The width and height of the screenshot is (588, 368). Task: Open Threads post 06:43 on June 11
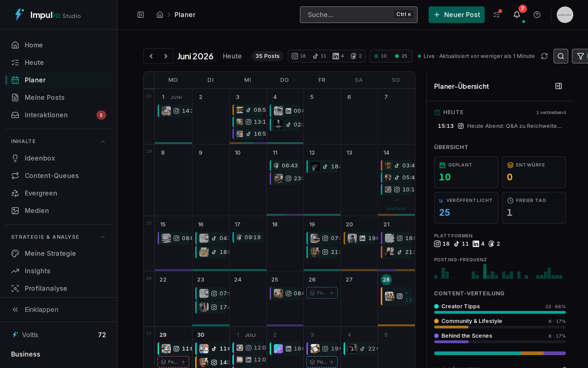click(x=285, y=166)
